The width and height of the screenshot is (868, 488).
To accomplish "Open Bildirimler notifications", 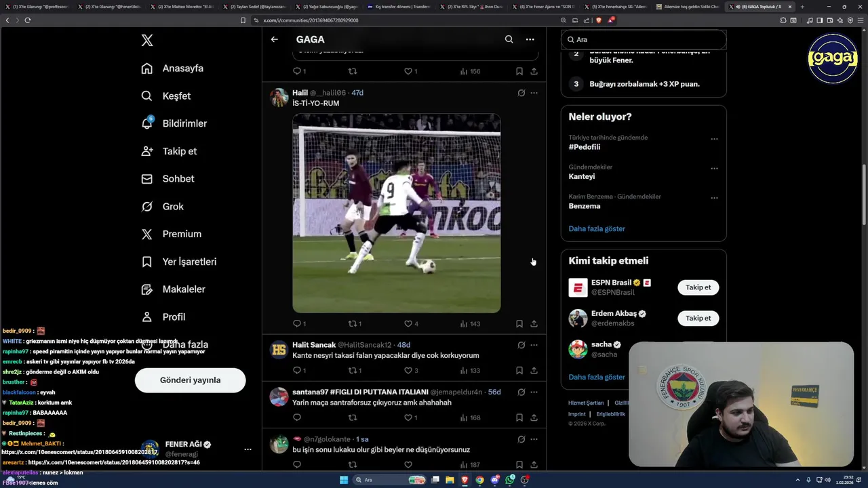I will coord(174,123).
